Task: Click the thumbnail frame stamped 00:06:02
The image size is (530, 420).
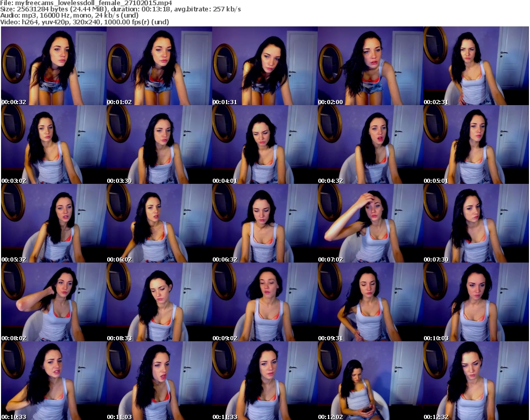Action: [159, 223]
